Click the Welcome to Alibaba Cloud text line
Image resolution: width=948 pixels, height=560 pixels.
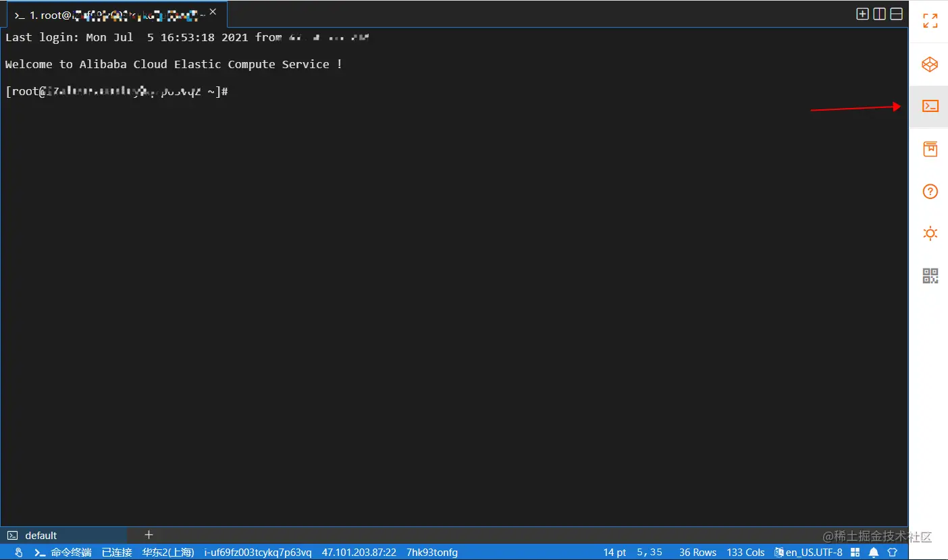(174, 64)
